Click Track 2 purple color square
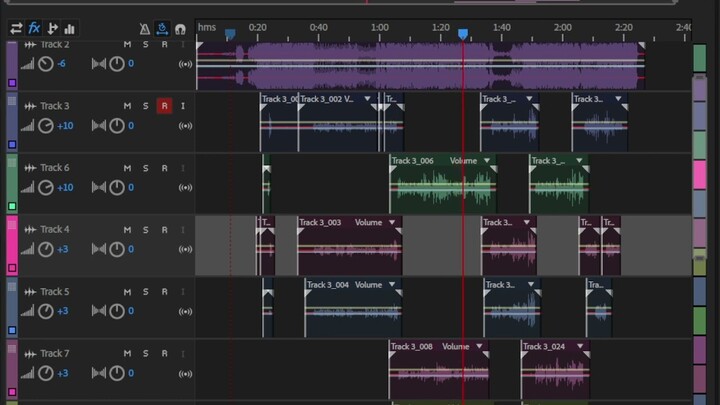Viewport: 720px width, 405px height. pos(12,83)
